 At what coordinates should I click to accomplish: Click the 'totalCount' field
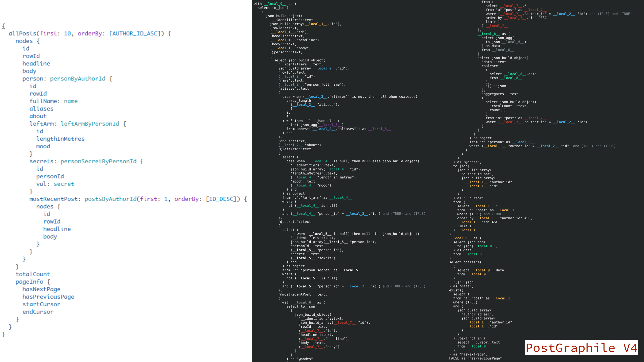click(x=33, y=274)
